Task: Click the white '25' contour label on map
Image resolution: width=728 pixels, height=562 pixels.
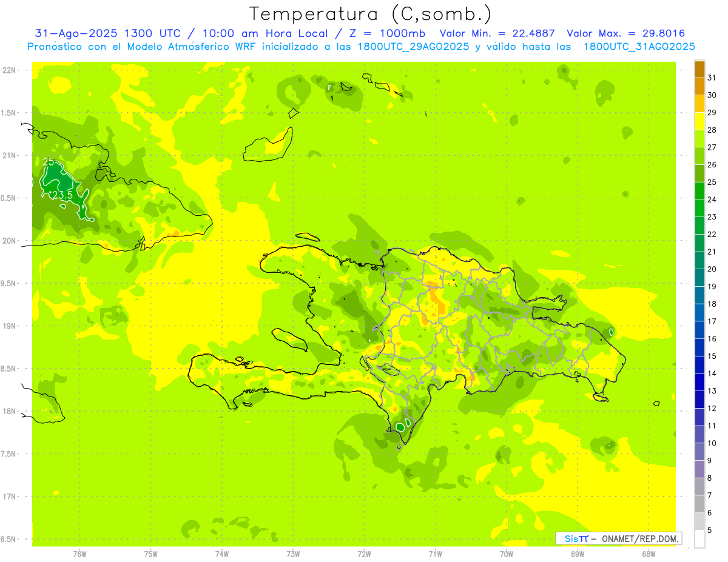Action: (49, 162)
